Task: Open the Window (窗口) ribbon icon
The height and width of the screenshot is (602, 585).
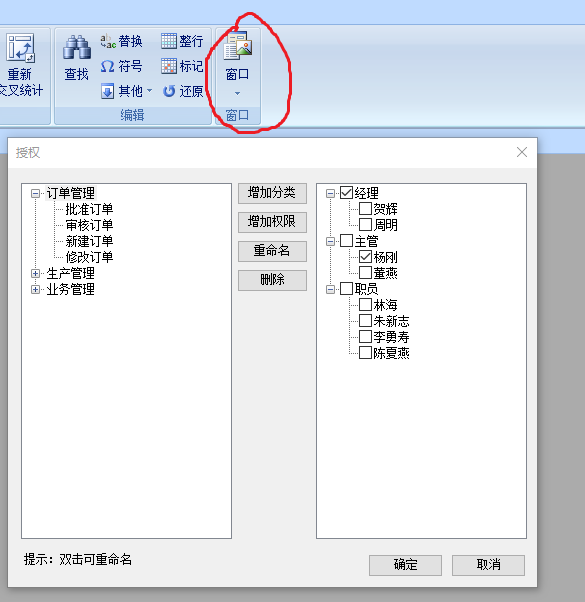Action: (x=238, y=46)
